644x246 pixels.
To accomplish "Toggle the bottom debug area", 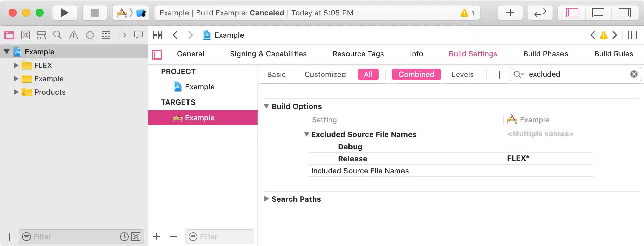I will click(x=598, y=13).
